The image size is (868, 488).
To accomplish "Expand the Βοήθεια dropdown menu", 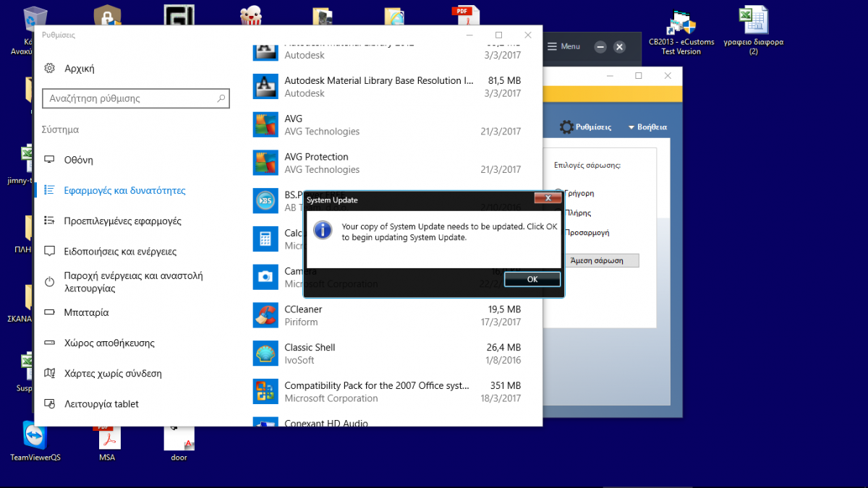I will pos(647,127).
